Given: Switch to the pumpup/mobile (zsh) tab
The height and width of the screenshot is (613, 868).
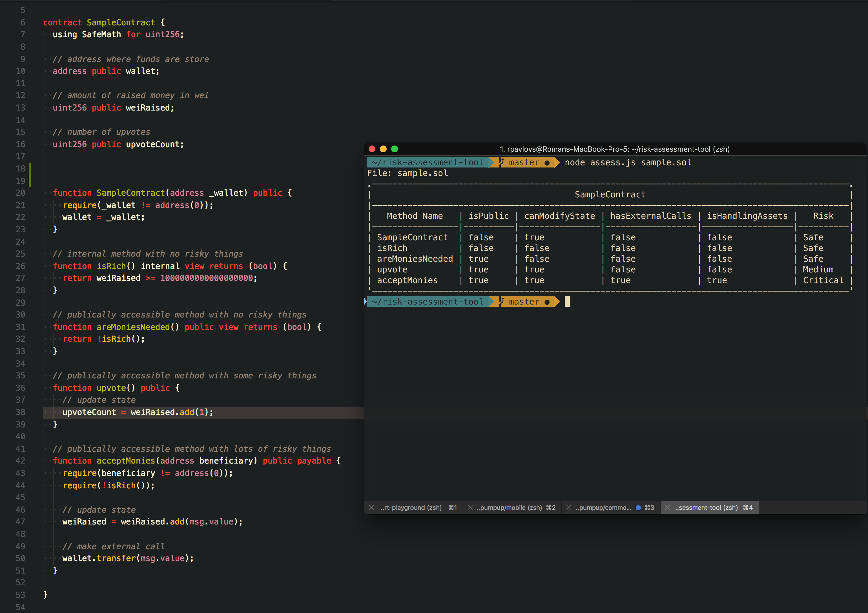Looking at the screenshot, I should [512, 508].
